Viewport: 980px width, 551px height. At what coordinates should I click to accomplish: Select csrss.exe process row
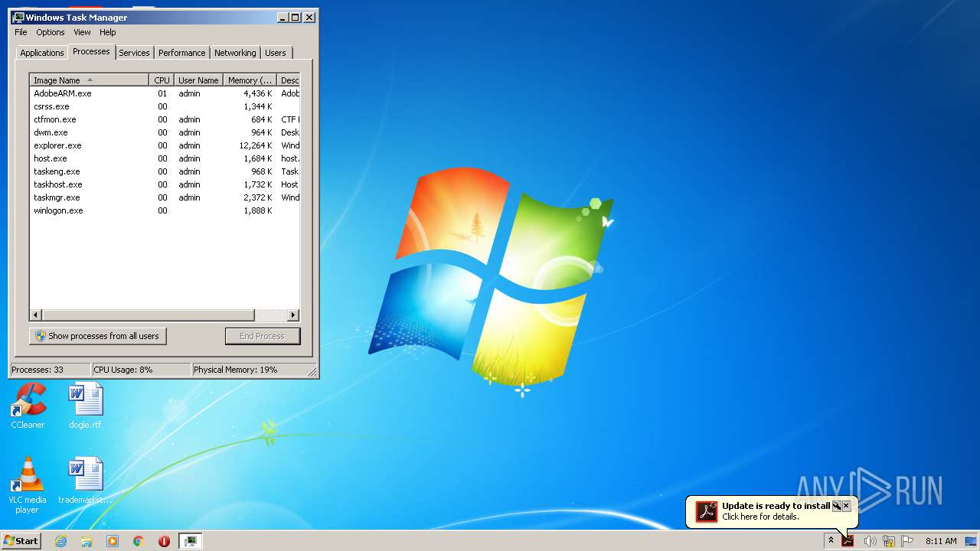point(165,106)
